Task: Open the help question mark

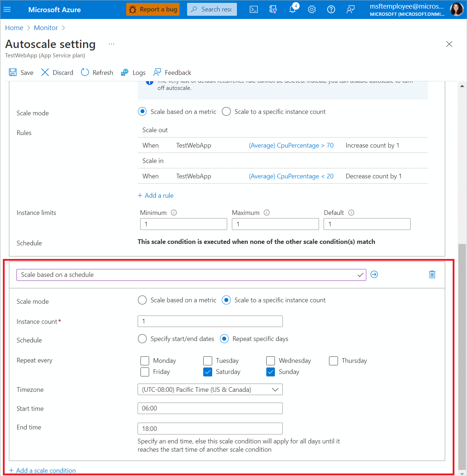Action: pos(331,9)
